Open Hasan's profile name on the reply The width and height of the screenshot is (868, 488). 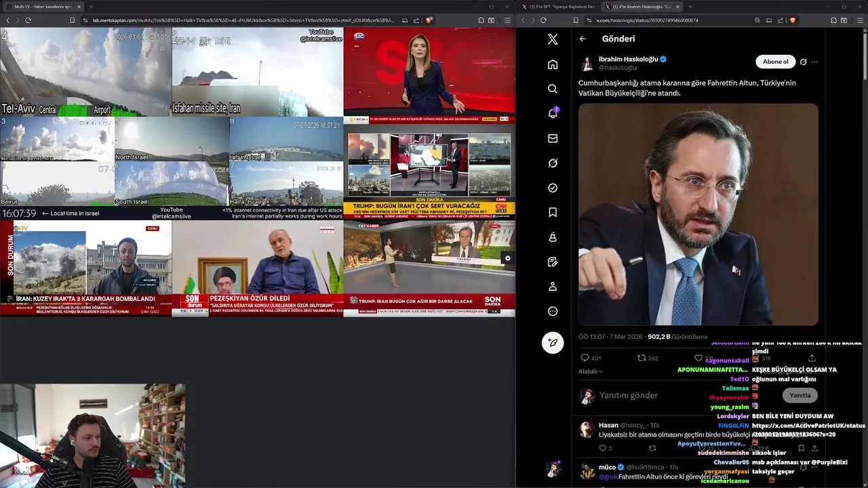tap(608, 425)
